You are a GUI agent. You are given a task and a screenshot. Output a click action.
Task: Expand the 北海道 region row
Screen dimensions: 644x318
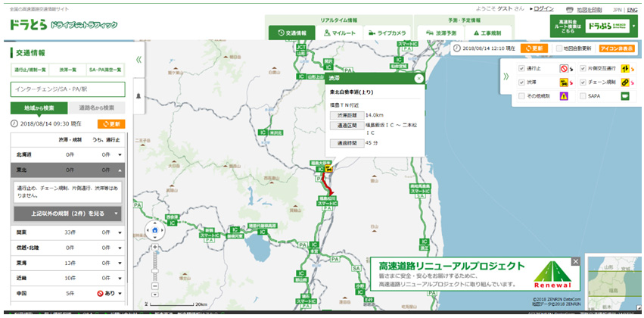pos(119,154)
